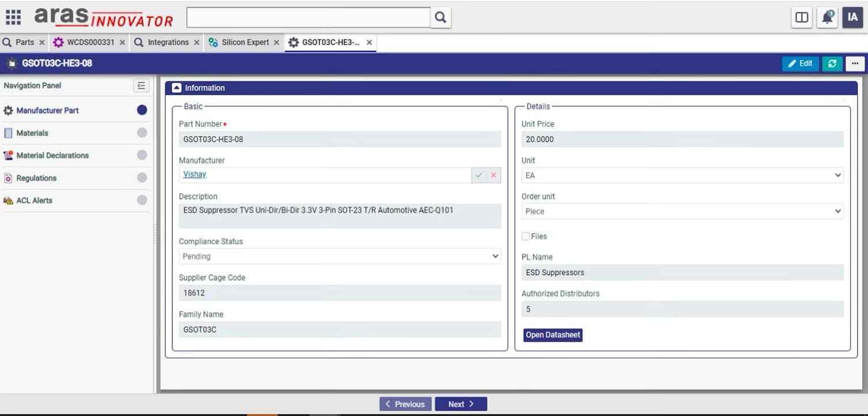Click the item type icon beside the GSOT03C-HE3-08 title

12,63
